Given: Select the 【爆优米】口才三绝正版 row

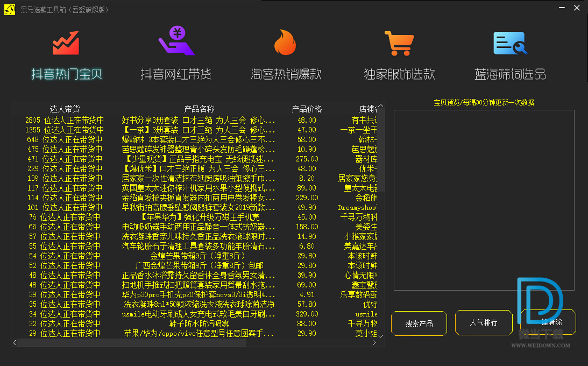Looking at the screenshot, I should click(x=194, y=169).
